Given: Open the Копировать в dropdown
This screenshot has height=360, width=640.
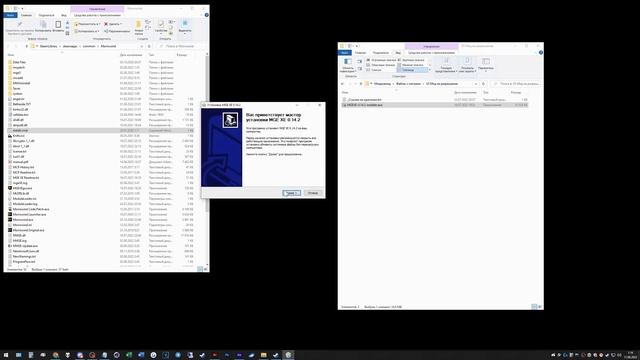Looking at the screenshot, I should (87, 31).
